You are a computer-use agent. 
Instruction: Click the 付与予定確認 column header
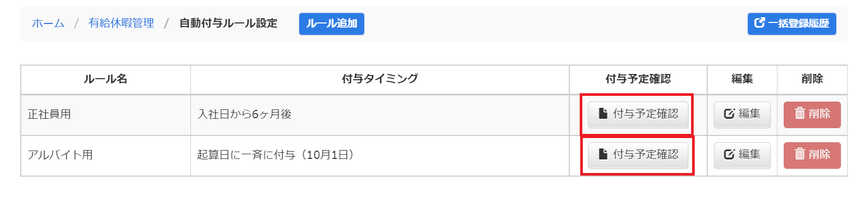pyautogui.click(x=638, y=79)
